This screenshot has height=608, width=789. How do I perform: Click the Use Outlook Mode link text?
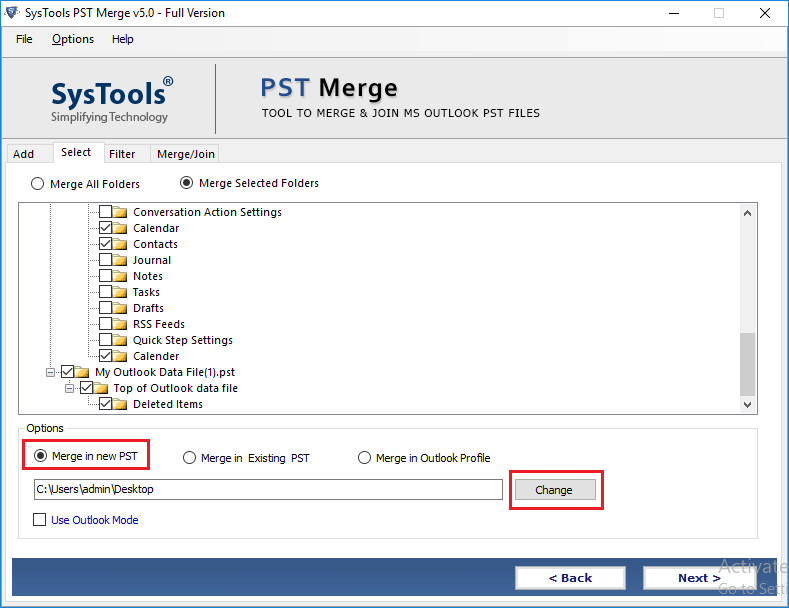(95, 520)
